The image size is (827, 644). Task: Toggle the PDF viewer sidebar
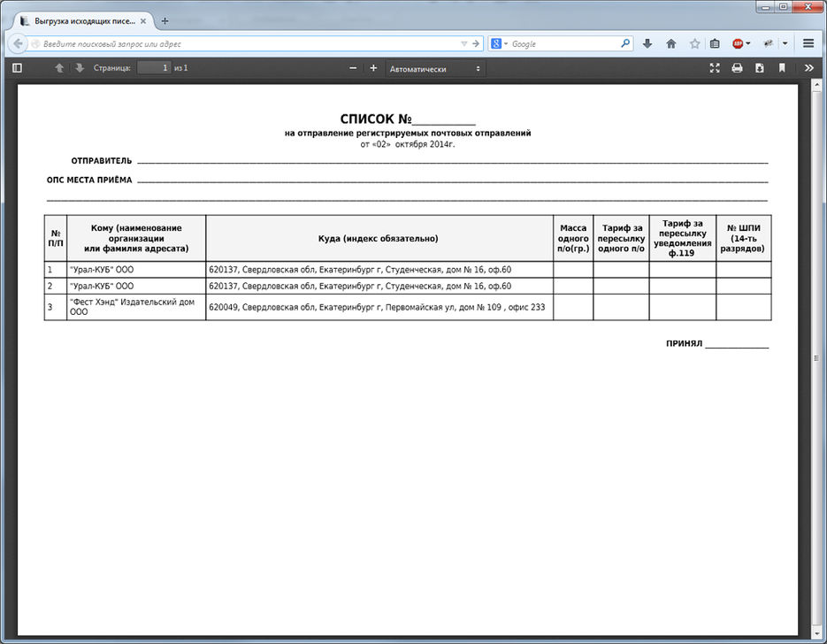point(17,68)
